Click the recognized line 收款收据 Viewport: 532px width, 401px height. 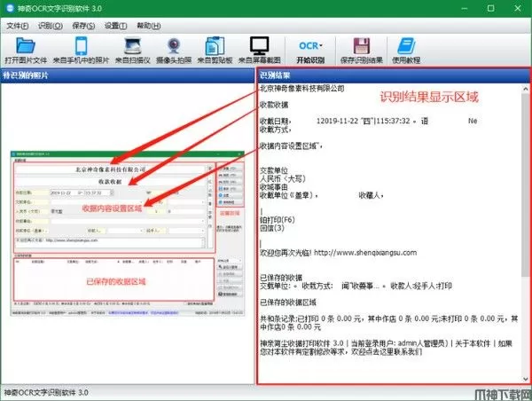pyautogui.click(x=274, y=105)
